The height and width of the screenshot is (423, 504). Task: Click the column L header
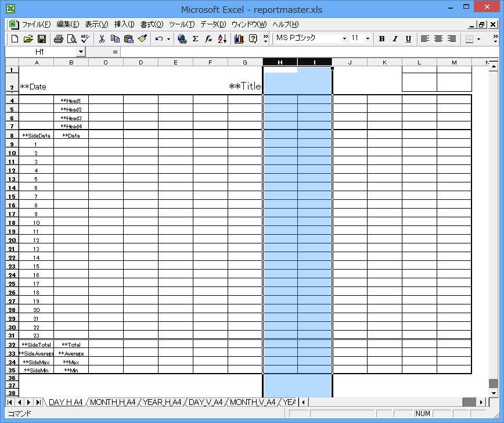(x=419, y=62)
